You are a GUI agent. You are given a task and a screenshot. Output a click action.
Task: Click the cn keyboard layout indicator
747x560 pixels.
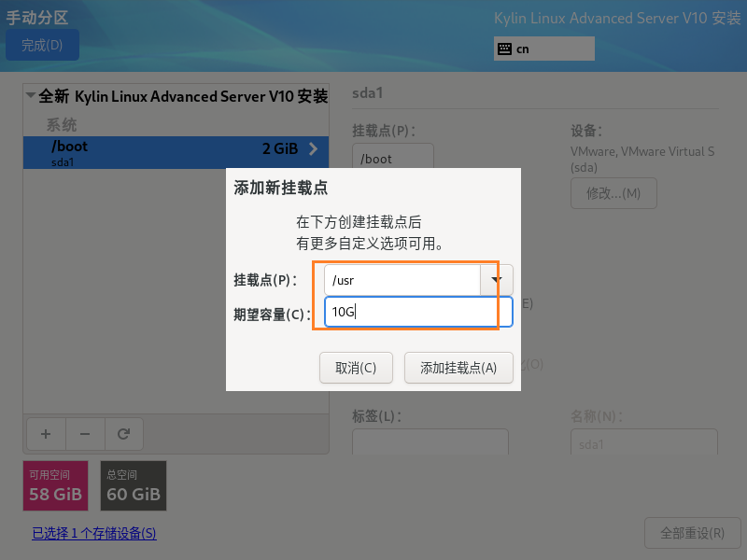pos(543,49)
